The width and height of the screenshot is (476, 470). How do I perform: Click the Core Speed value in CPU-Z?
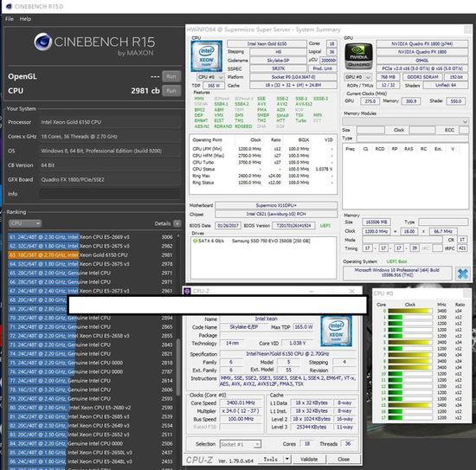coord(241,402)
